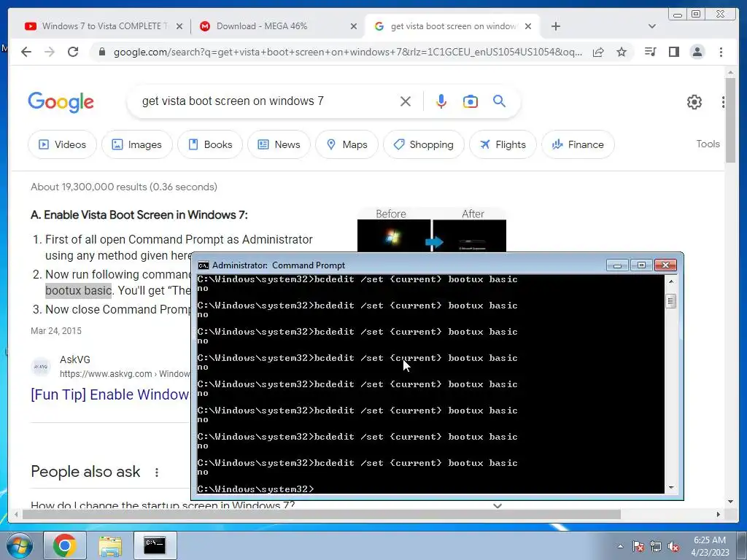Grab the Command Prompt vertical scroll thumb
747x560 pixels.
pyautogui.click(x=671, y=301)
